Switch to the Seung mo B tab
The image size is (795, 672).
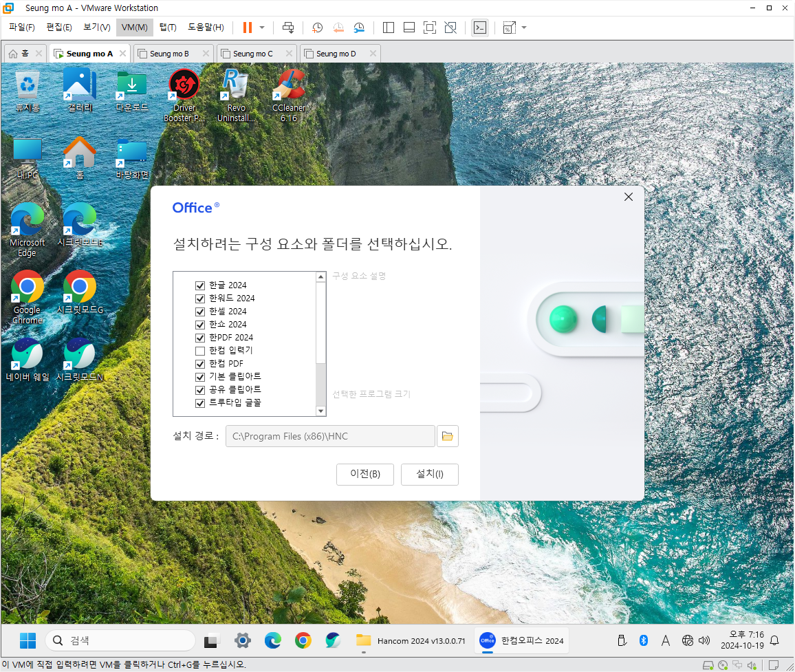click(x=169, y=53)
